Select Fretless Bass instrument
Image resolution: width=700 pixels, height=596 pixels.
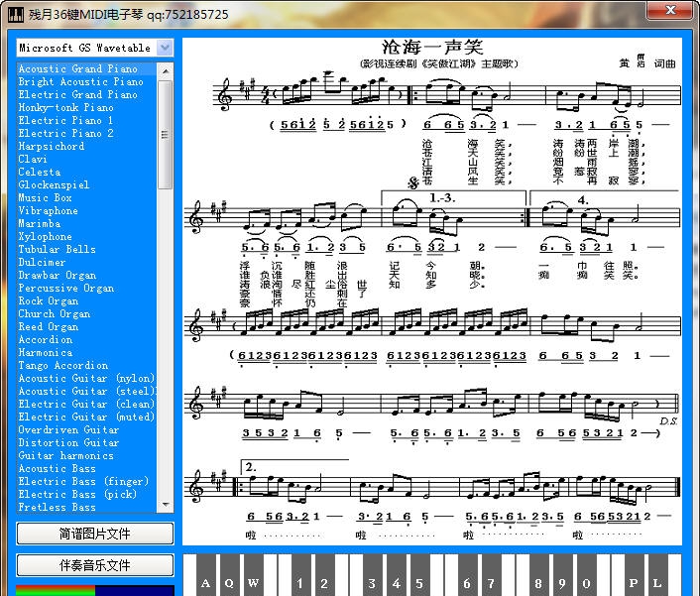pos(57,508)
